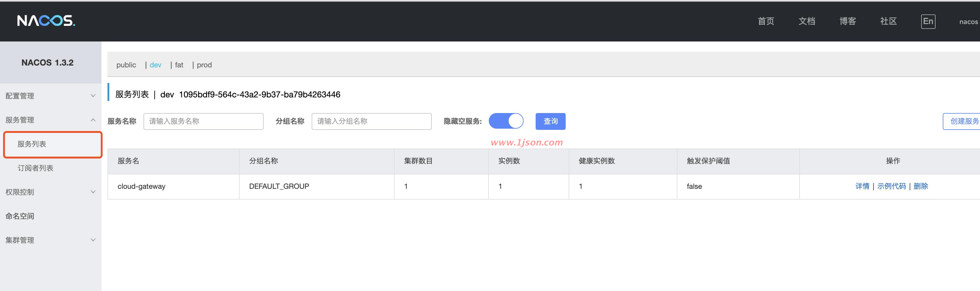
Task: Open 命名空间 in the sidebar
Action: (x=20, y=216)
